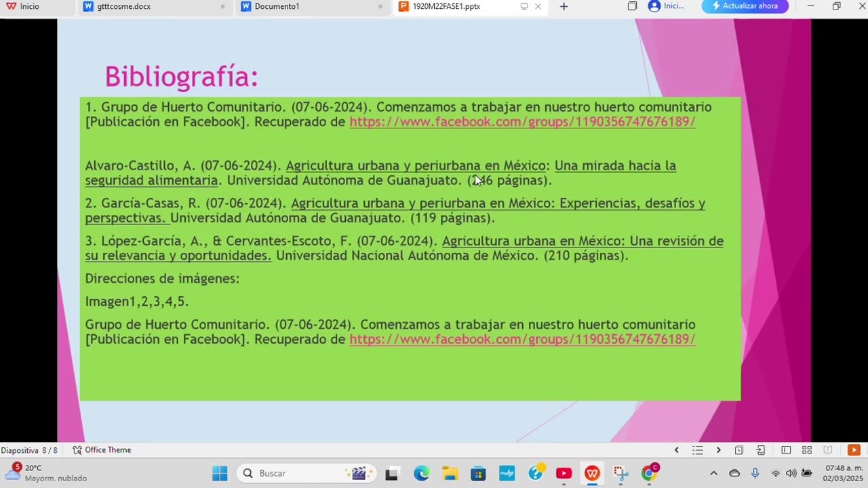This screenshot has height=488, width=868.
Task: Open the help question-mark app on taskbar
Action: point(536,473)
